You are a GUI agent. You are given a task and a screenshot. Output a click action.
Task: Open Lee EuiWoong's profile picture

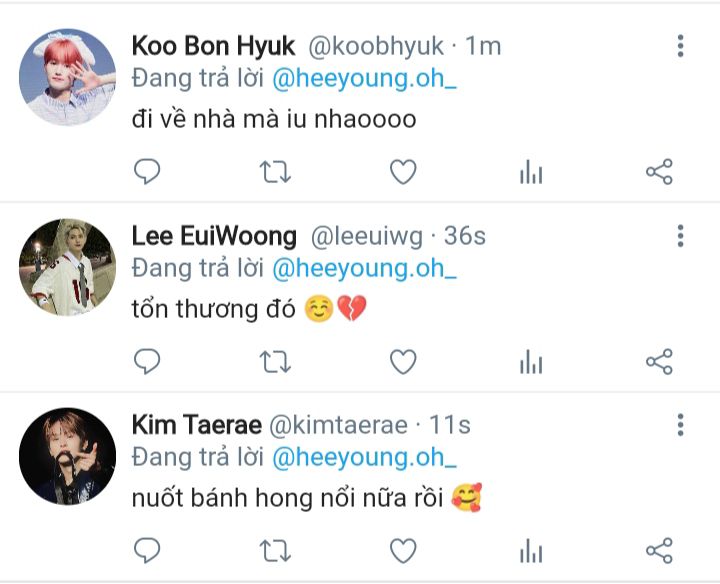click(68, 267)
